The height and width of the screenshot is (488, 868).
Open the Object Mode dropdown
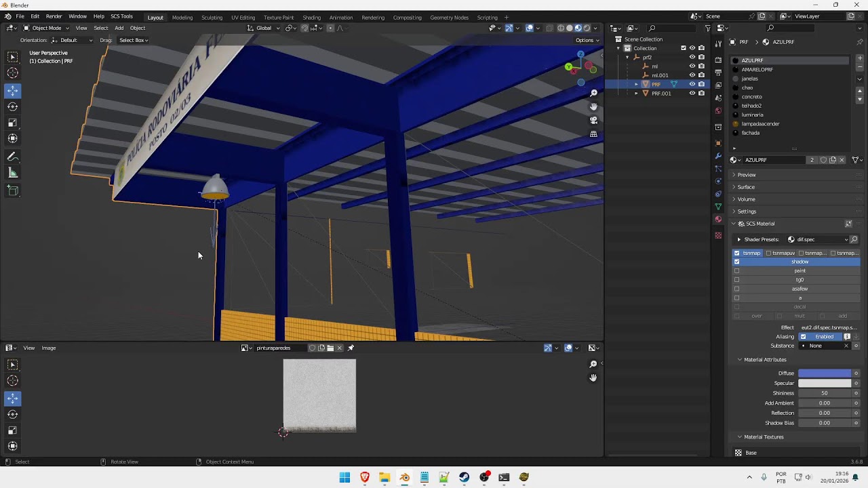[x=46, y=28]
